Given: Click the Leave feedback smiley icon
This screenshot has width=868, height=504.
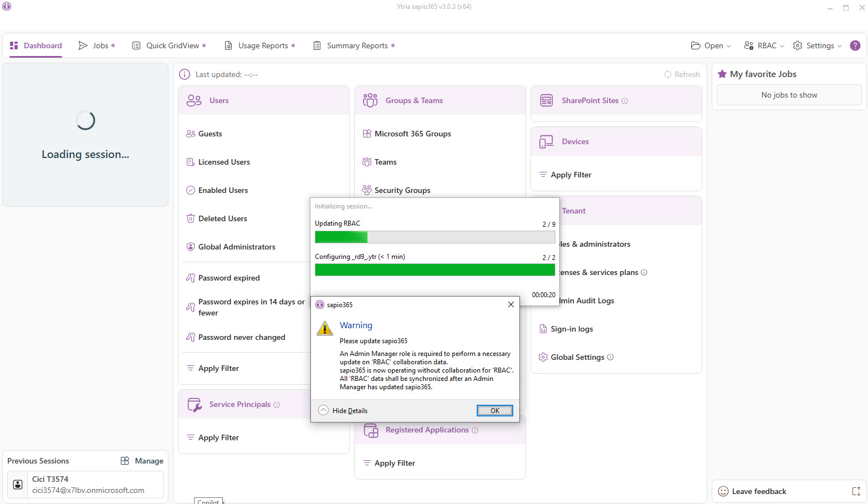Looking at the screenshot, I should point(723,491).
